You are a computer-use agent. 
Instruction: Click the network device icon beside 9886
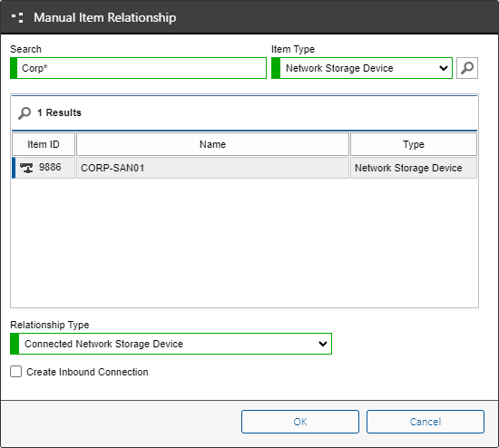(26, 168)
